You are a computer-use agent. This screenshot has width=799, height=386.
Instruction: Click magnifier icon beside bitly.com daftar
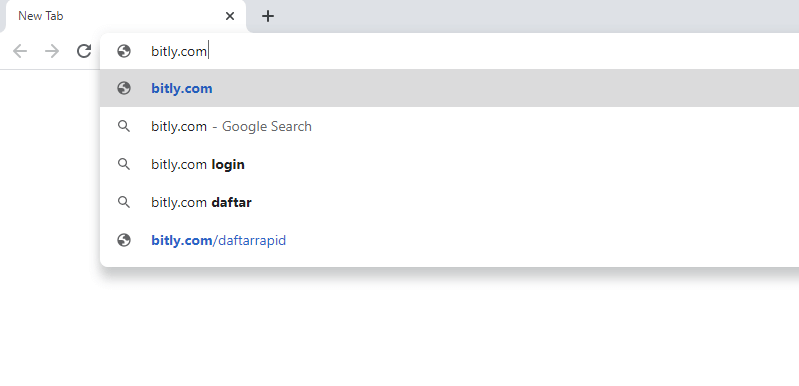pyautogui.click(x=124, y=202)
